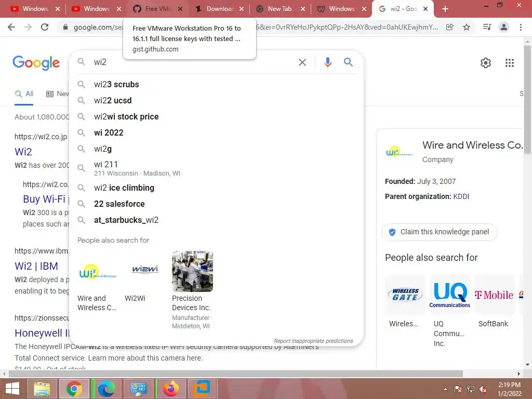Open the media control icon in Chrome toolbar
The height and width of the screenshot is (399, 532).
[487, 27]
